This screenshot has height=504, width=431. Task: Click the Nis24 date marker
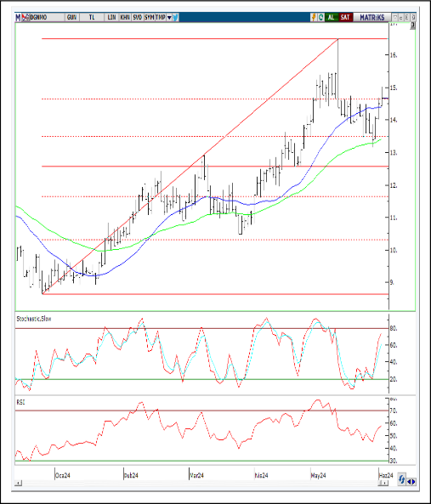coord(261,475)
